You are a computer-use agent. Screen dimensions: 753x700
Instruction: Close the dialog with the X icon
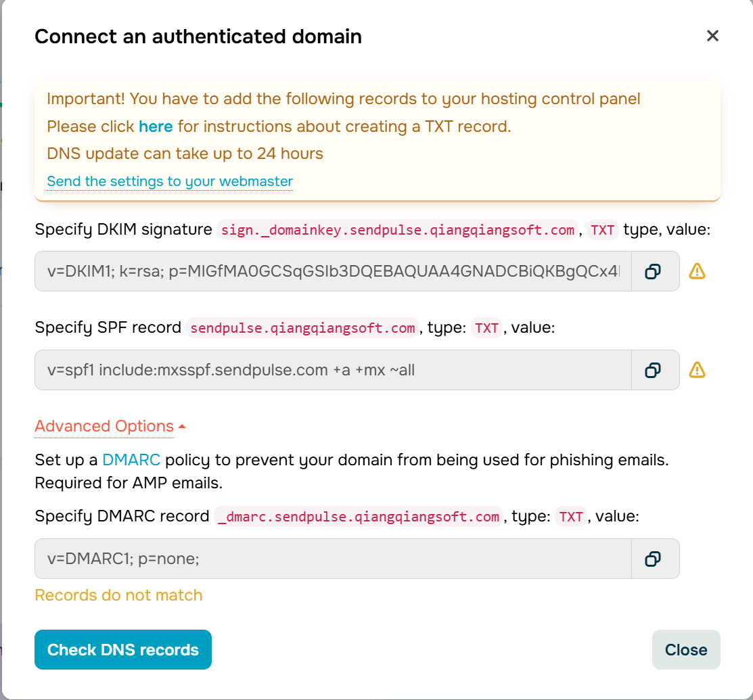click(712, 36)
